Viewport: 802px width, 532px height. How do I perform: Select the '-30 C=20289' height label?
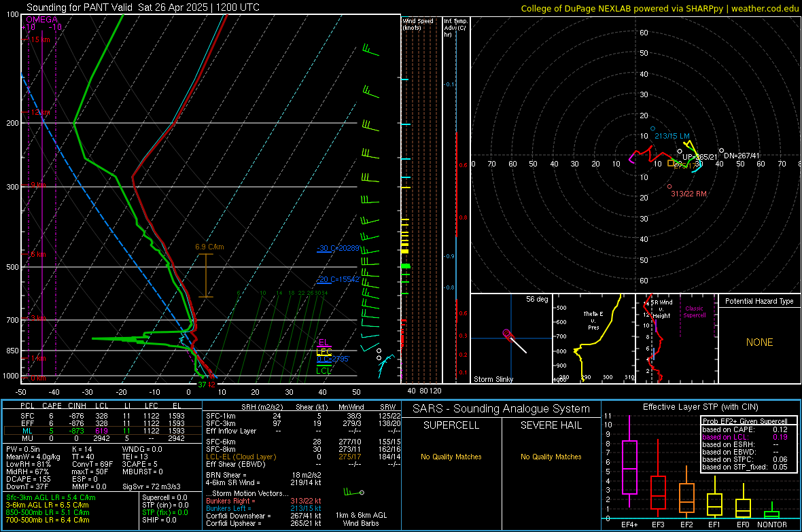click(x=338, y=248)
